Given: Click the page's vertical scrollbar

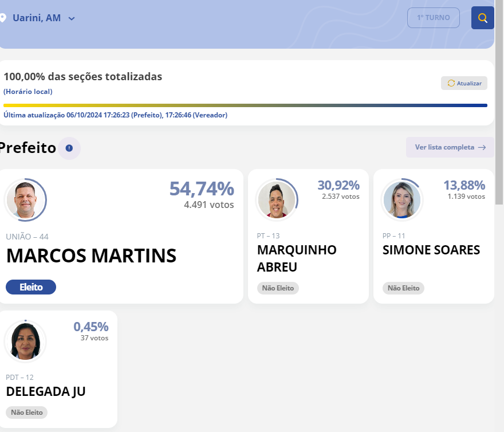Looking at the screenshot, I should [499, 115].
